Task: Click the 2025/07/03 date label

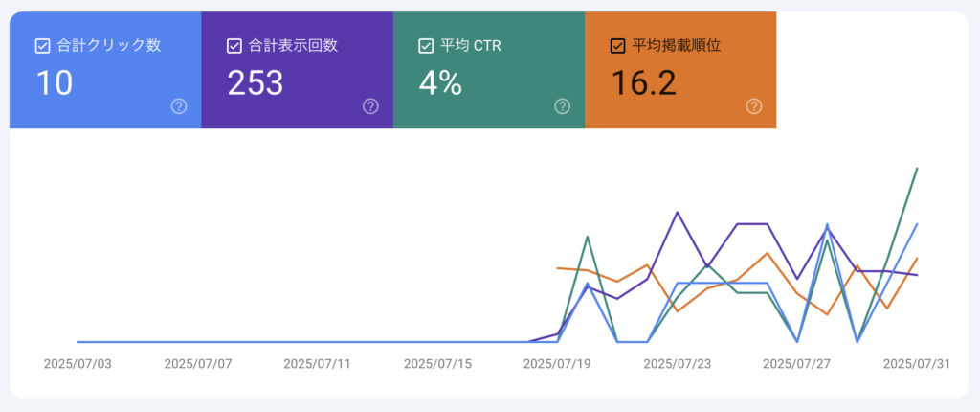Action: pyautogui.click(x=78, y=364)
